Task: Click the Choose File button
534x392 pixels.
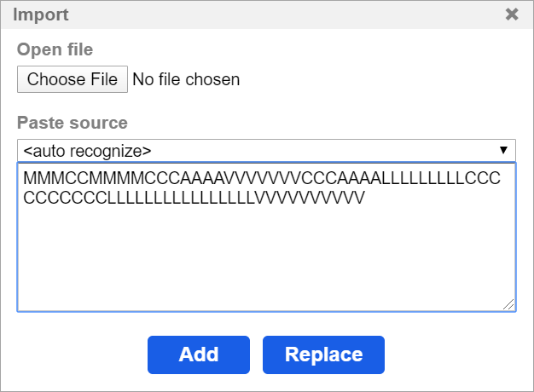Action: (x=73, y=80)
